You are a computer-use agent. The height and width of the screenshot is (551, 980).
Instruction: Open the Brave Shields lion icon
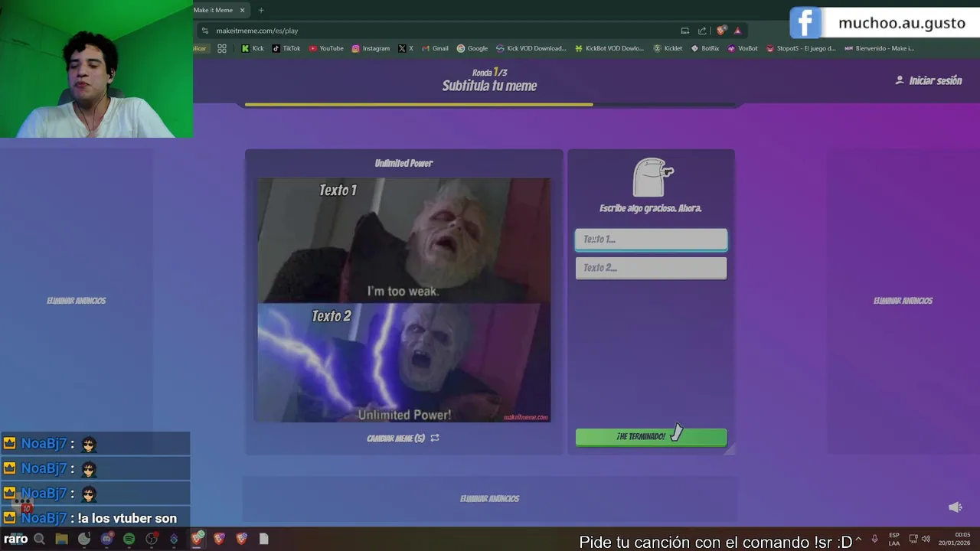tap(720, 31)
